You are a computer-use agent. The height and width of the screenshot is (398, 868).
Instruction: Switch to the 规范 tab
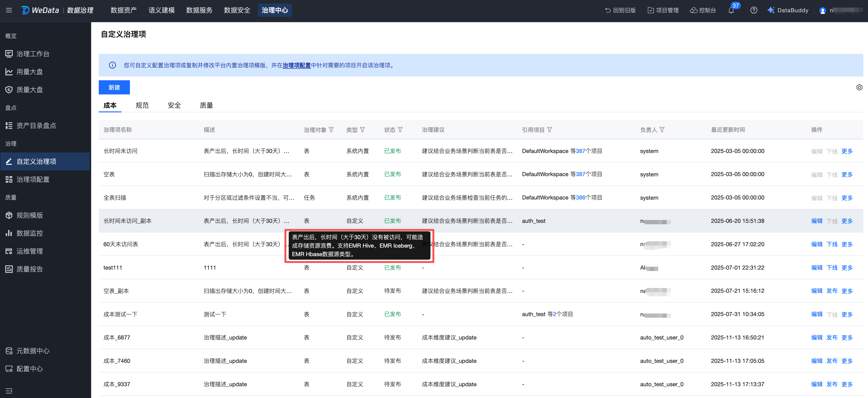[x=142, y=105]
